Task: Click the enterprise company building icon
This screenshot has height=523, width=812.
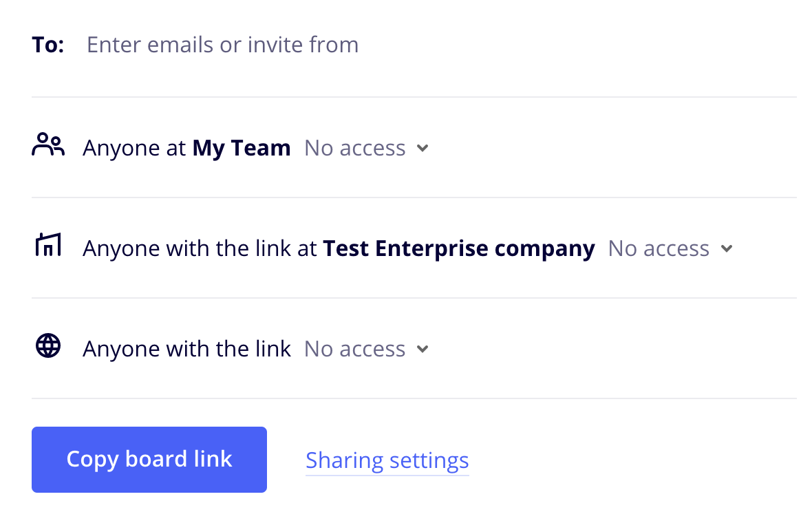Action: pos(48,244)
